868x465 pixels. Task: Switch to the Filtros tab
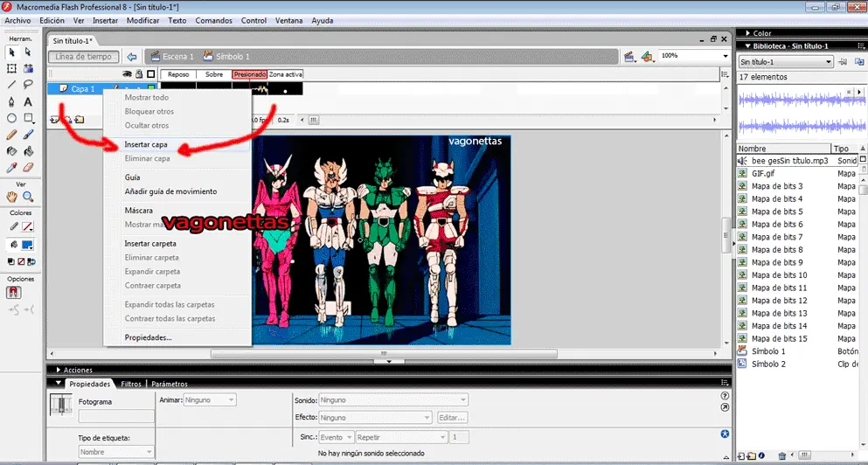pyautogui.click(x=131, y=384)
